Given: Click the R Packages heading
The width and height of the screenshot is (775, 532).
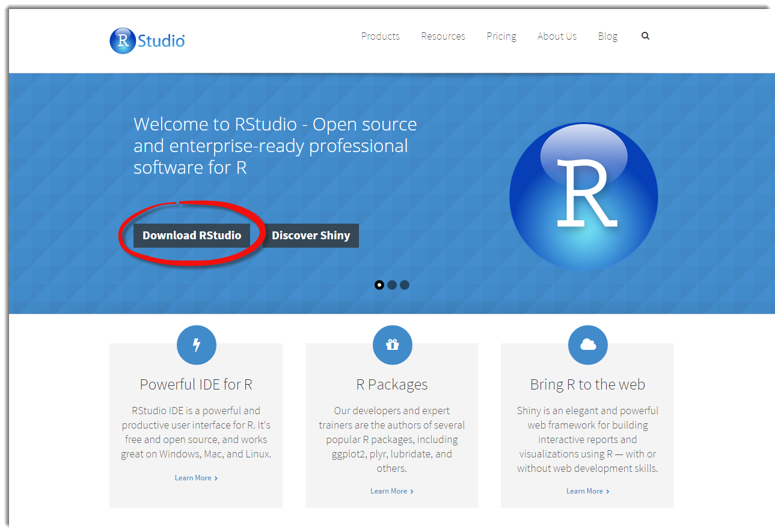Looking at the screenshot, I should pyautogui.click(x=392, y=385).
